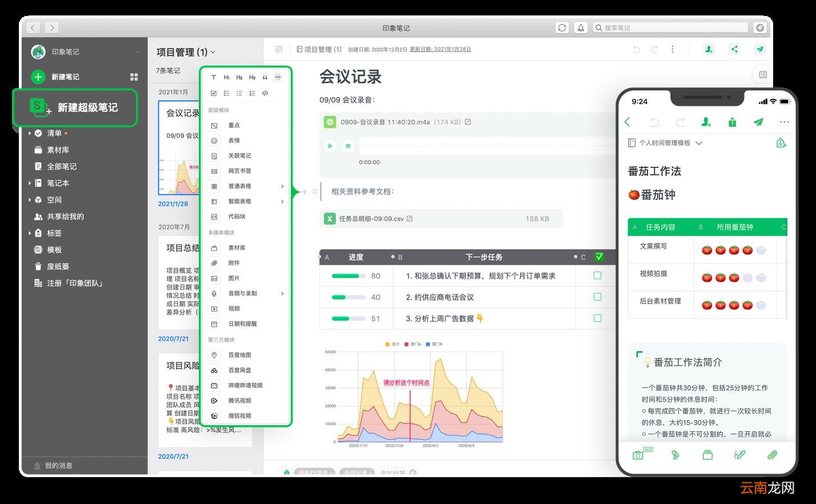
Task: Open 注册「印象团队」 in the sidebar
Action: pos(75,283)
